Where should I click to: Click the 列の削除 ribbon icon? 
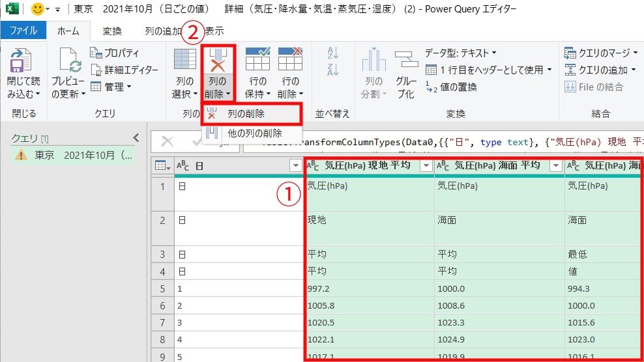(218, 60)
